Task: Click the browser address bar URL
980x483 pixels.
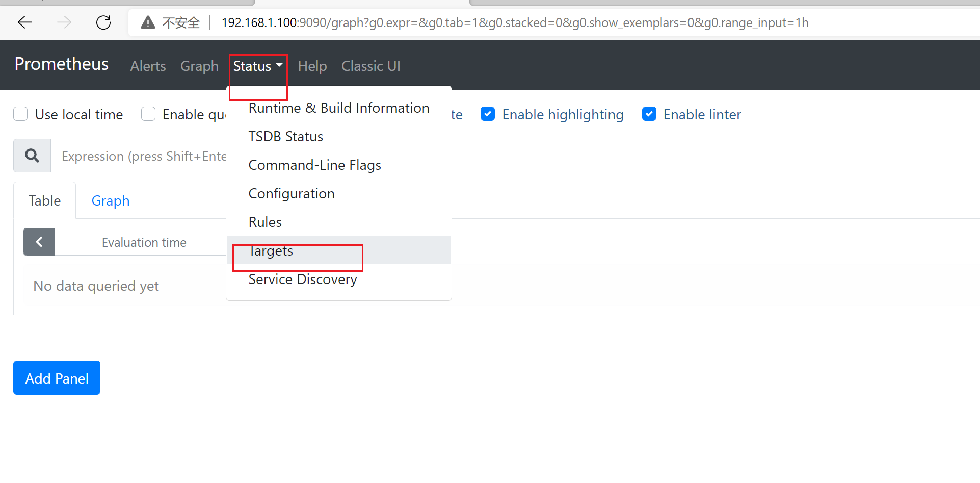Action: point(515,22)
